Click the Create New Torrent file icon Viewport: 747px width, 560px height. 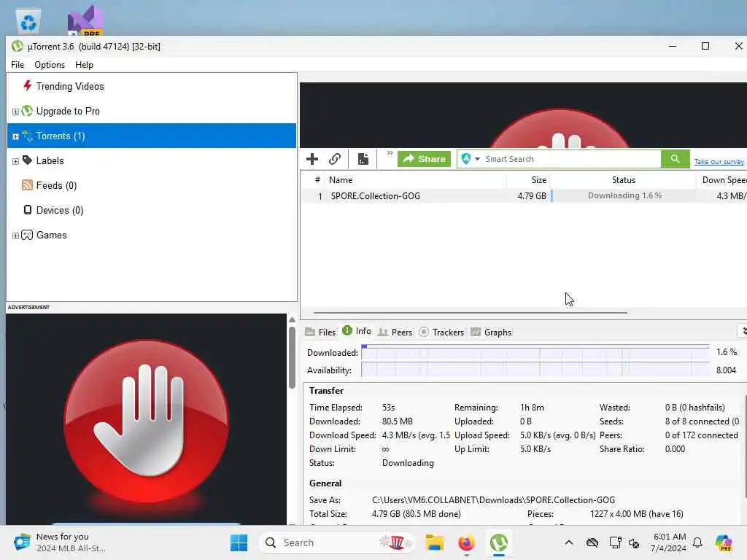363,159
